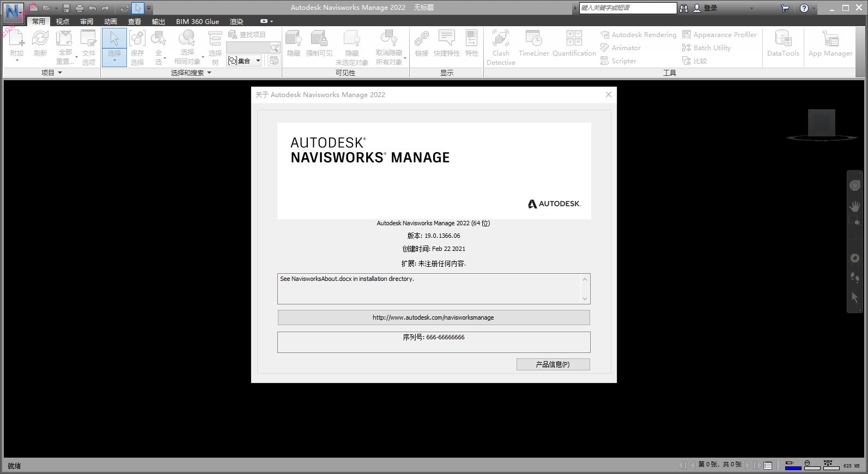
Task: Activate the 选择 (Select) ribbon tool
Action: [114, 46]
